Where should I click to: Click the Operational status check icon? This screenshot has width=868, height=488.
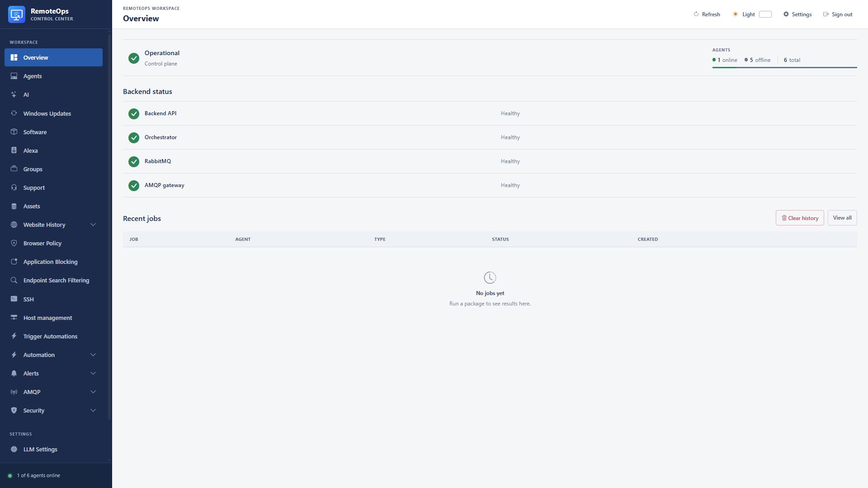pyautogui.click(x=134, y=58)
